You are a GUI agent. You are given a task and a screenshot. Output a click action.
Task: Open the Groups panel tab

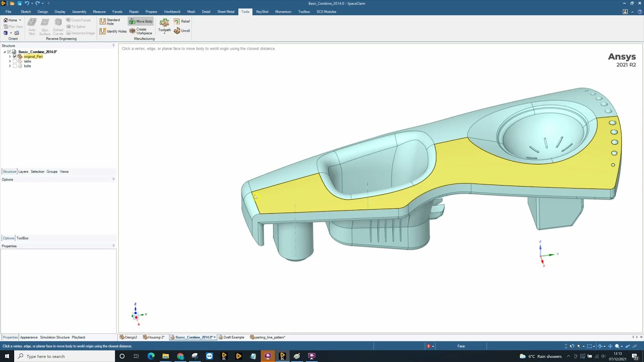click(52, 171)
